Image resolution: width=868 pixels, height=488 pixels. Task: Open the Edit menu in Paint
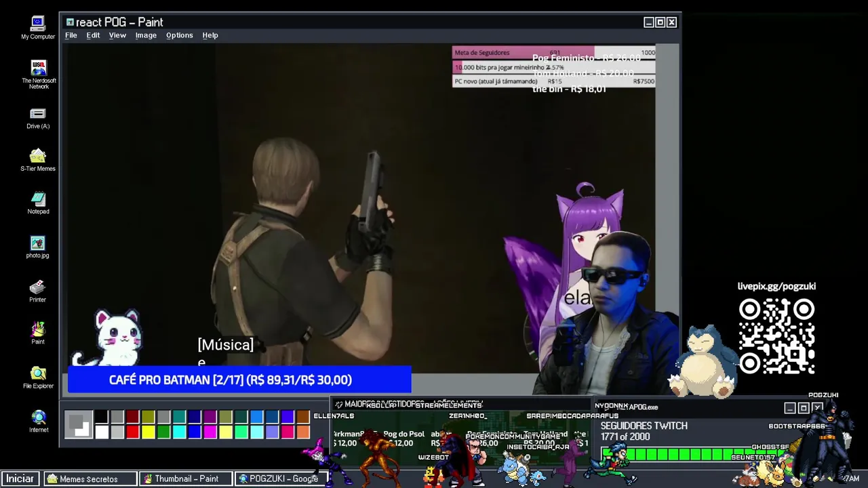(x=93, y=35)
